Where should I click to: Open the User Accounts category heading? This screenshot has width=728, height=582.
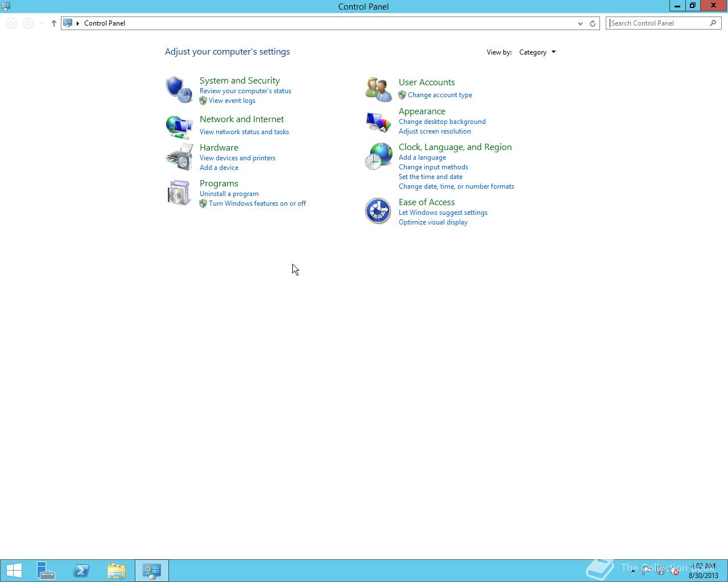(427, 82)
